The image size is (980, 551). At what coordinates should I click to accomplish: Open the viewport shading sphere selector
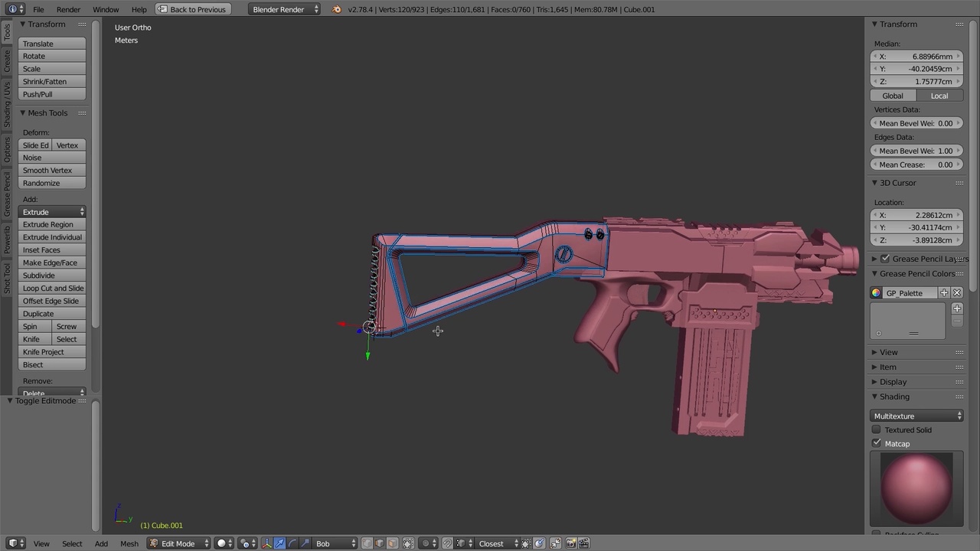[x=224, y=543]
